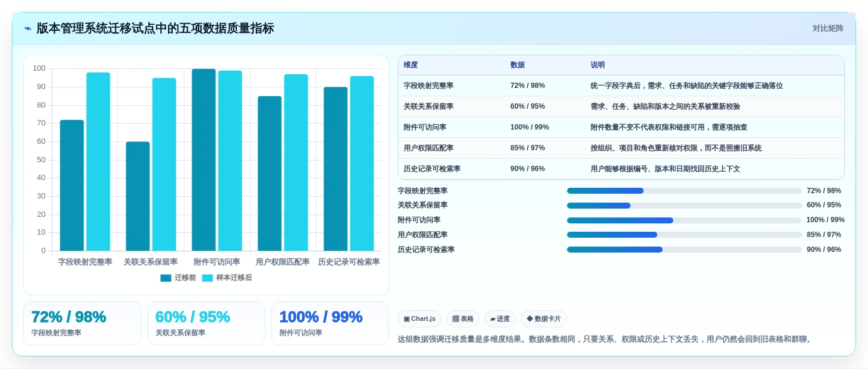This screenshot has height=369, width=868.
Task: Click the 历史记录可检索率 table row label
Action: click(x=432, y=169)
